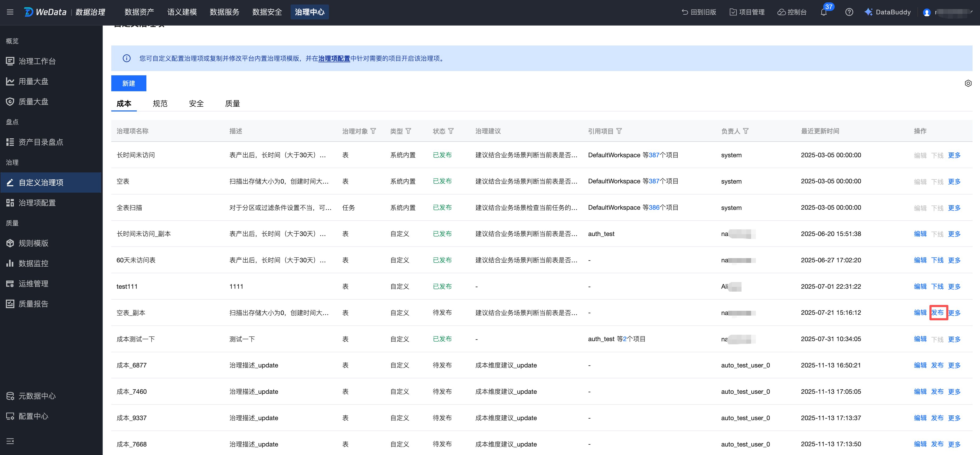The image size is (980, 455).
Task: Open the 引用项目 column filter
Action: (619, 131)
